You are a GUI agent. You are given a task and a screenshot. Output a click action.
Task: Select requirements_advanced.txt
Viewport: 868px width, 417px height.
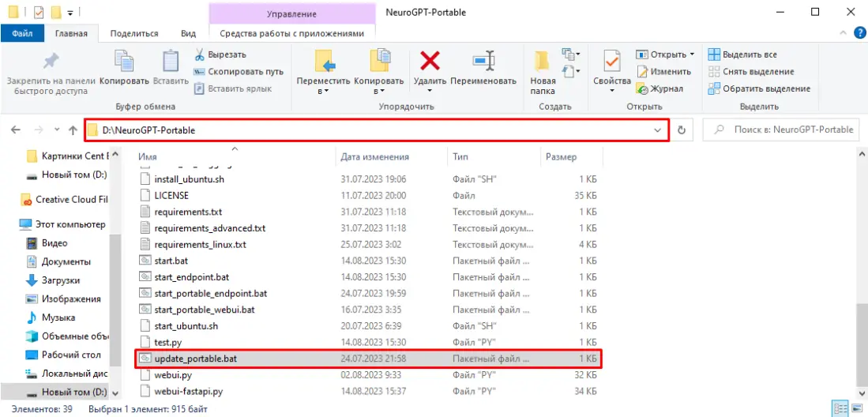point(368,228)
